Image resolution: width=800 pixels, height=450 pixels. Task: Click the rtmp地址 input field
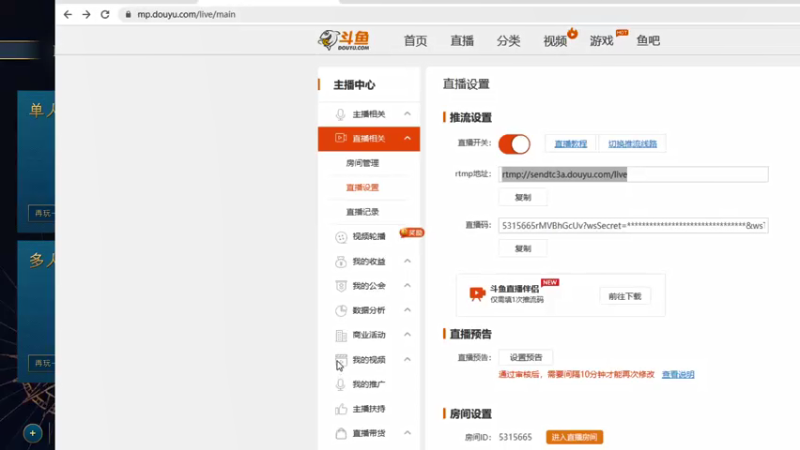pos(633,174)
